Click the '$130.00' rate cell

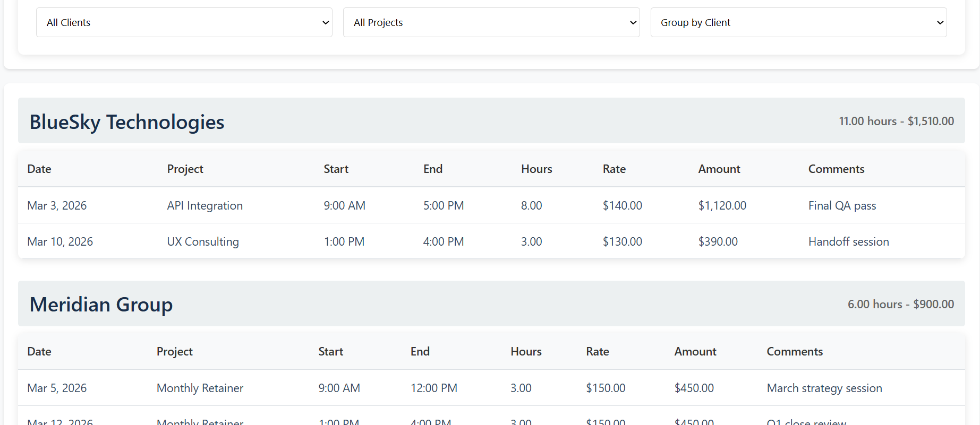tap(622, 241)
